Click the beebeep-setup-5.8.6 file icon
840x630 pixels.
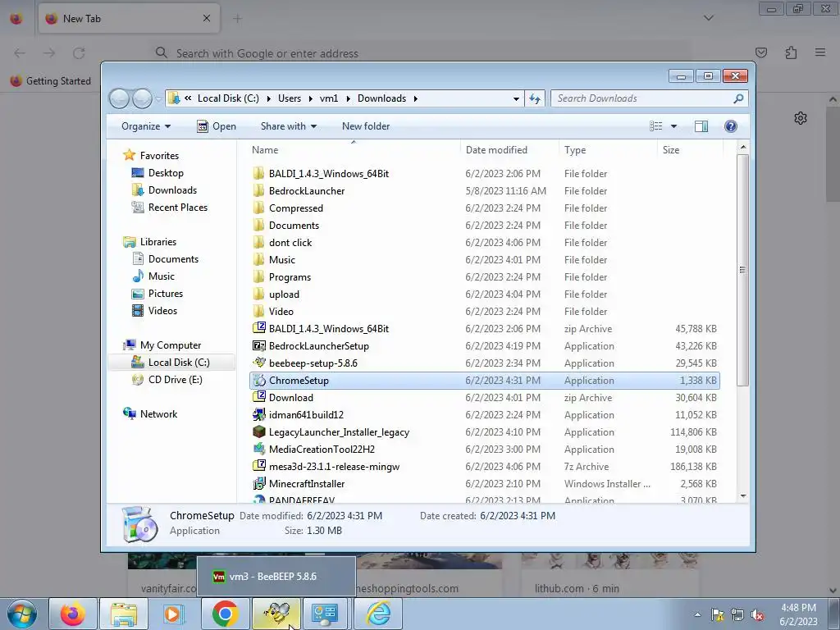click(x=259, y=363)
